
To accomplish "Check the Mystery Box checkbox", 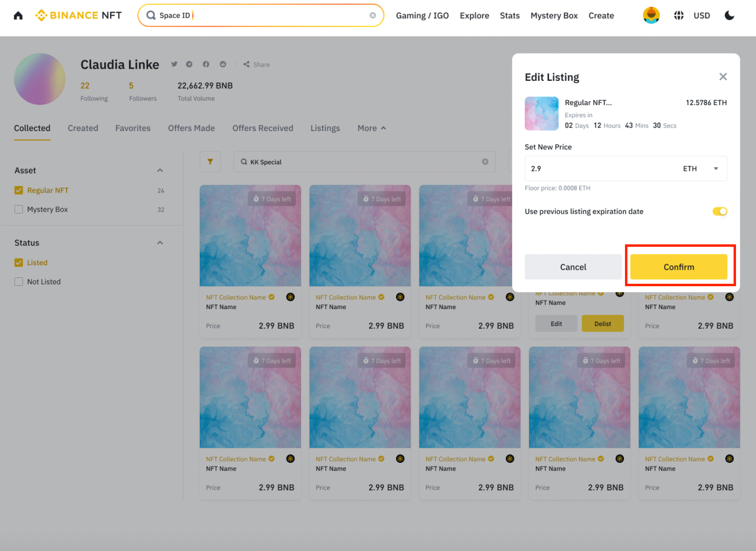I will pyautogui.click(x=19, y=209).
